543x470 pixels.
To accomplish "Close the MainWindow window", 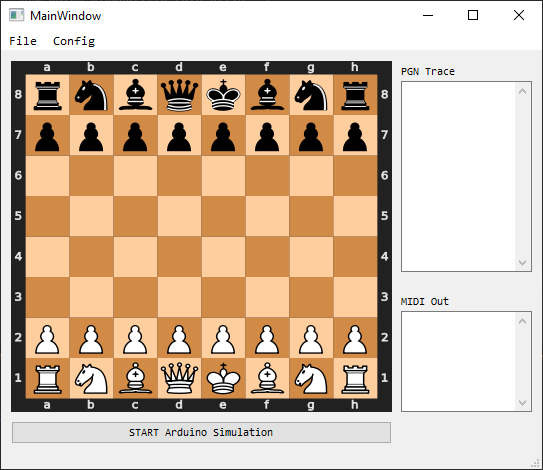I will pyautogui.click(x=519, y=15).
